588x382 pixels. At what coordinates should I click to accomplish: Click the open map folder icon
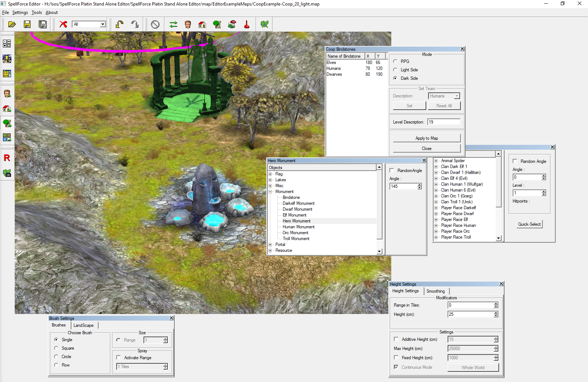click(12, 24)
